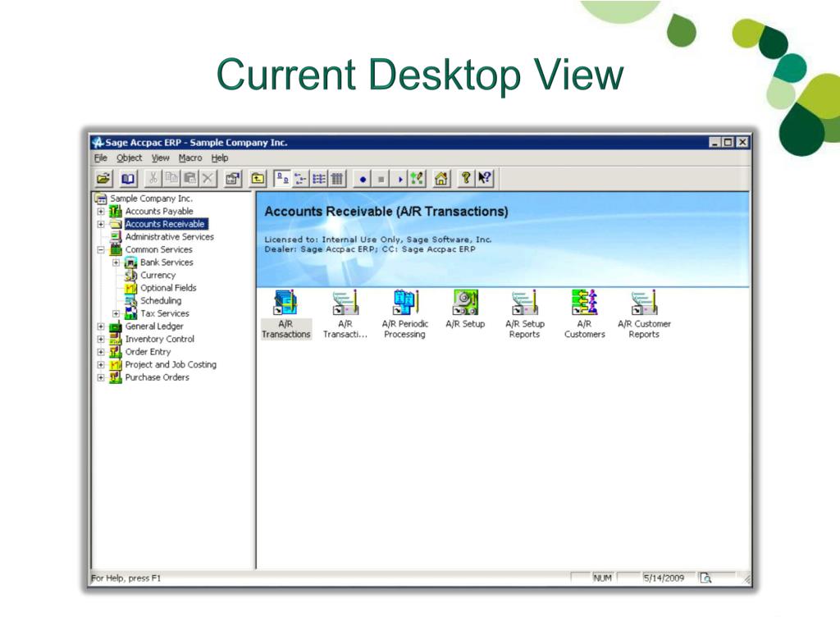Screen dimensions: 840x630
Task: Open the File menu
Action: 101,158
